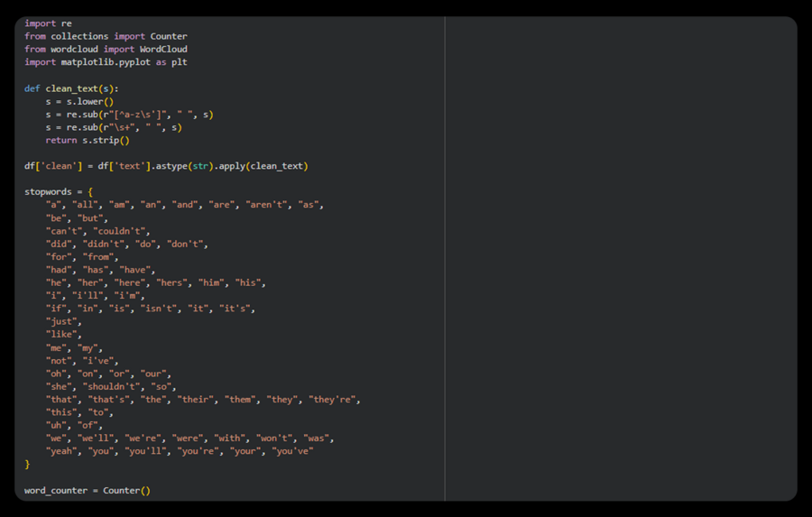Screen dimensions: 812x517
Task: Click 's.lower()' in the function body
Action: [x=89, y=101]
